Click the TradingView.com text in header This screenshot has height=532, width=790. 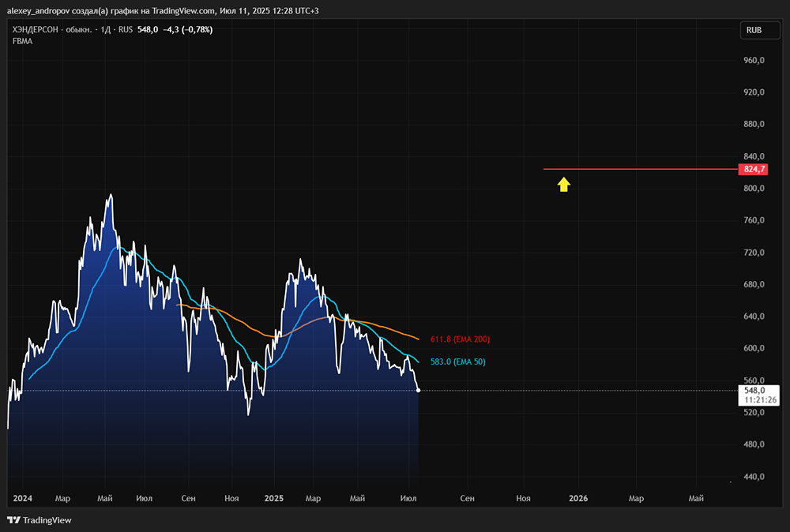pyautogui.click(x=183, y=10)
